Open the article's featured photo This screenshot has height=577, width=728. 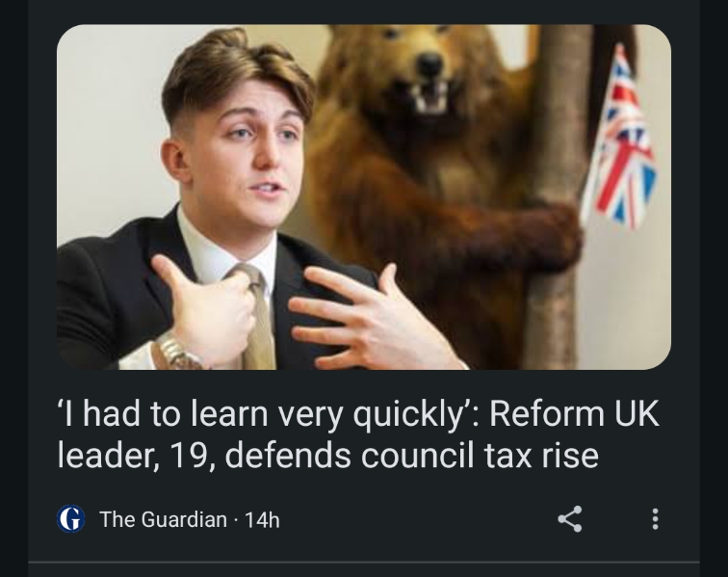(x=364, y=197)
